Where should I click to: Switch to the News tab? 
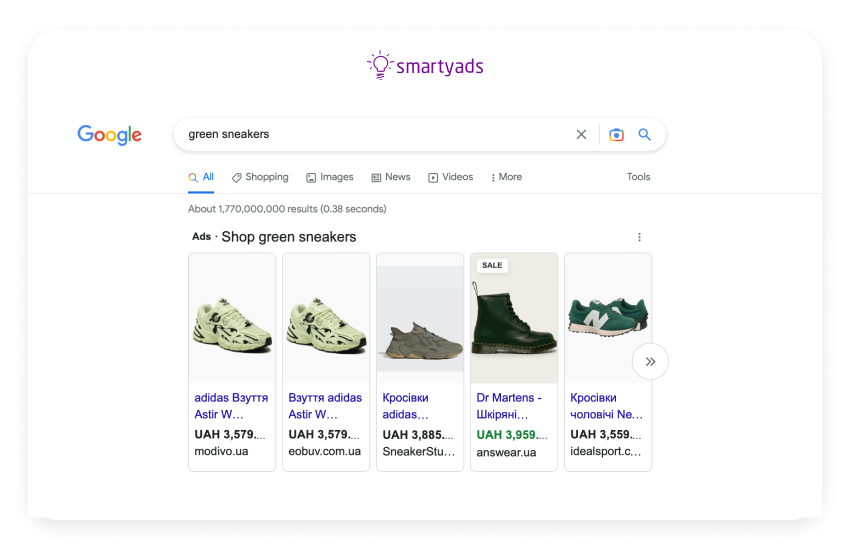[x=391, y=177]
